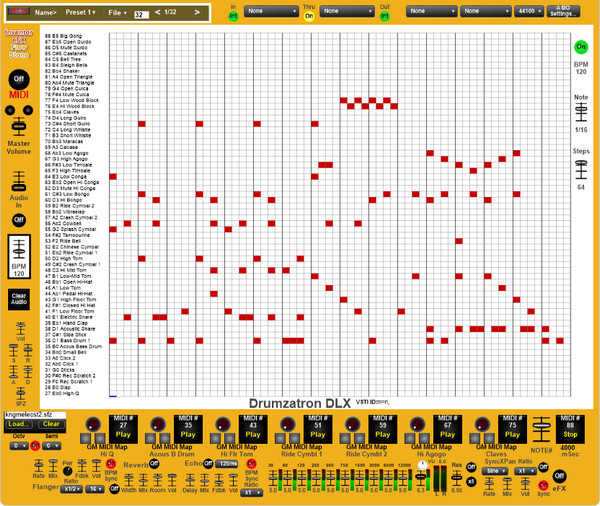The width and height of the screenshot is (600, 506).
Task: Click the Steps 64 knob icon
Action: (x=581, y=169)
